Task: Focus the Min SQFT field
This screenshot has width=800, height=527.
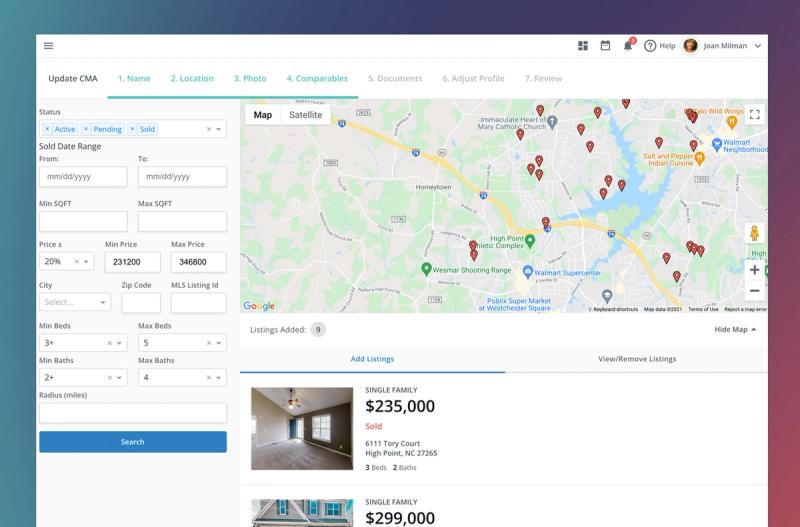Action: [83, 221]
